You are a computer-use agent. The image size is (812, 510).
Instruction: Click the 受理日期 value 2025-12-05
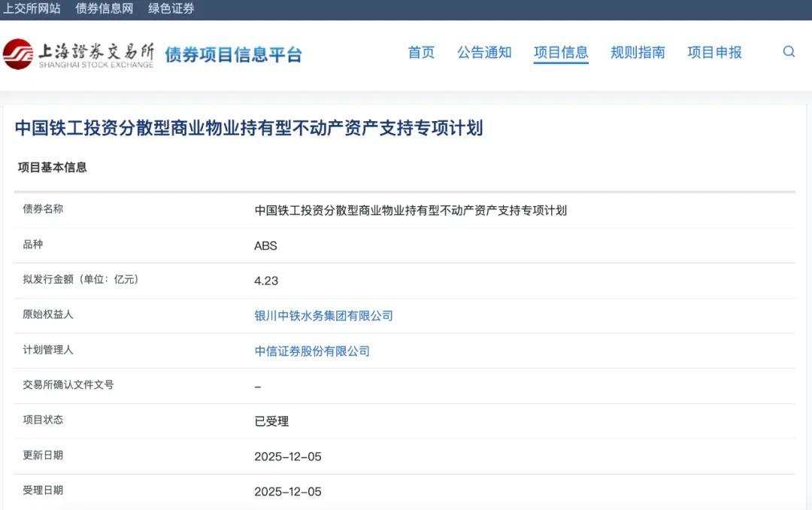(x=288, y=491)
